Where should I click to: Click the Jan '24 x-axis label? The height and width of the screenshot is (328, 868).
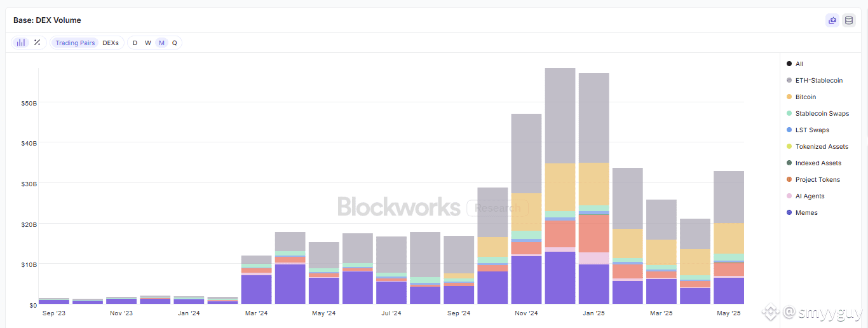tap(189, 313)
